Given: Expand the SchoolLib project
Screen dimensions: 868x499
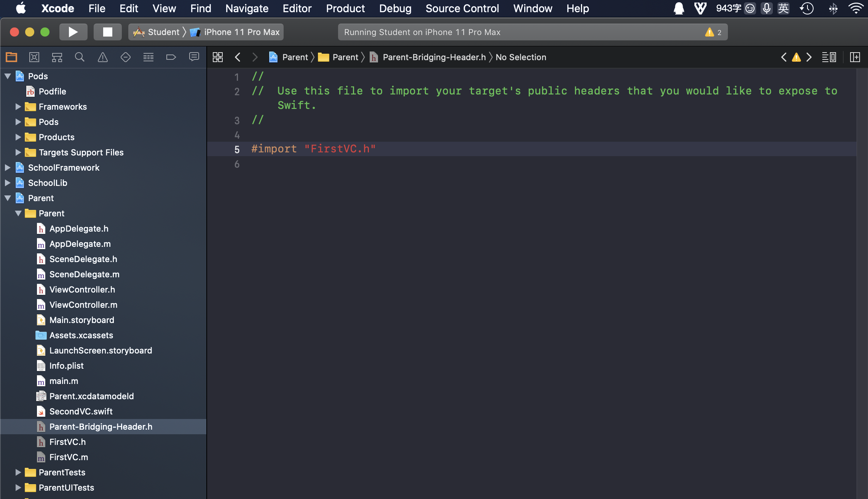Looking at the screenshot, I should 8,183.
